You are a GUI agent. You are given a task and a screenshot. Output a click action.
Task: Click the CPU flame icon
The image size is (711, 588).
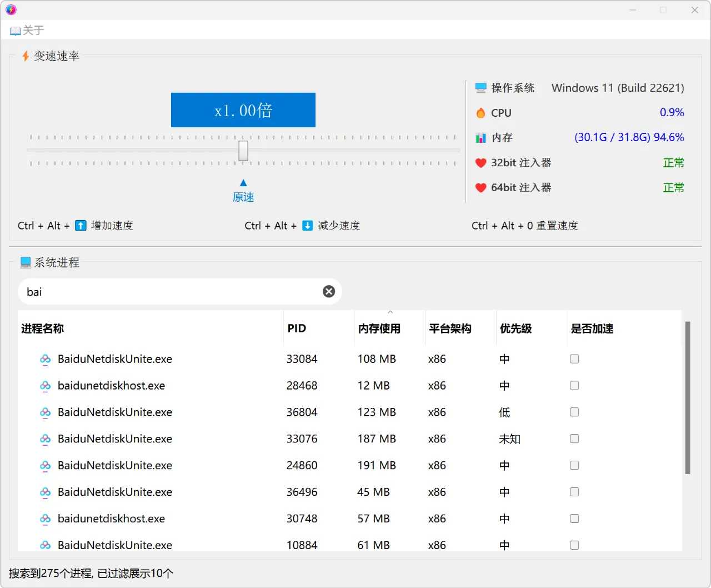[480, 113]
